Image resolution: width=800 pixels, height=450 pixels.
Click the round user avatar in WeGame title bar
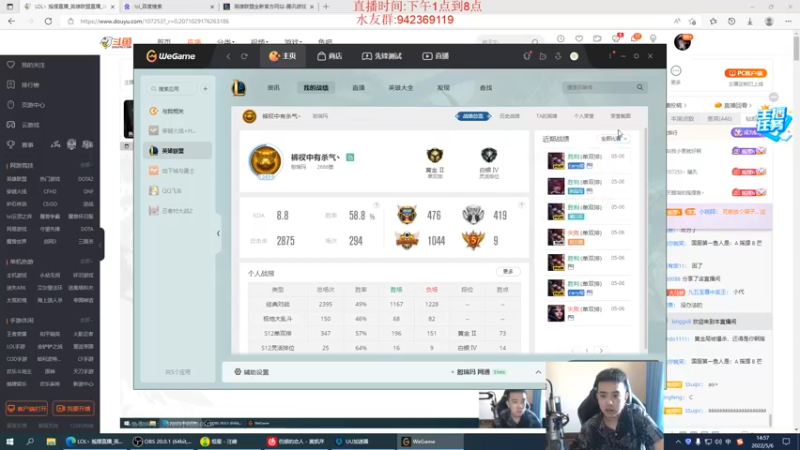click(x=574, y=56)
